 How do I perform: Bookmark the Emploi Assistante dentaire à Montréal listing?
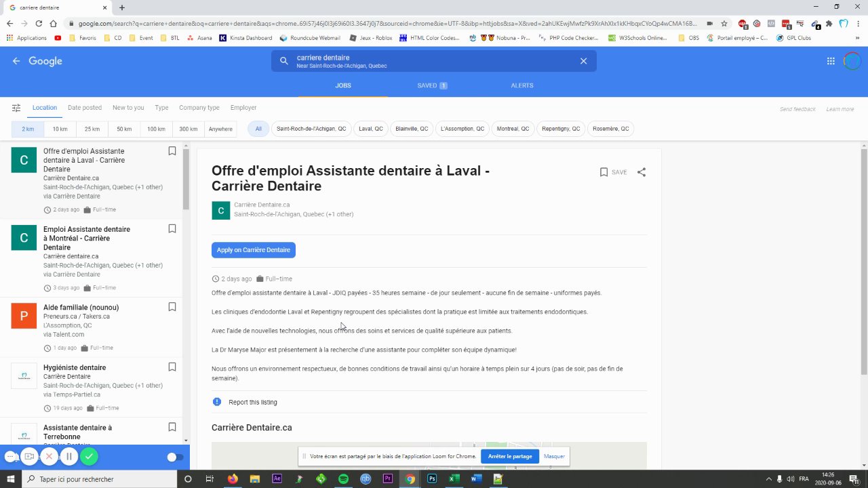(172, 229)
